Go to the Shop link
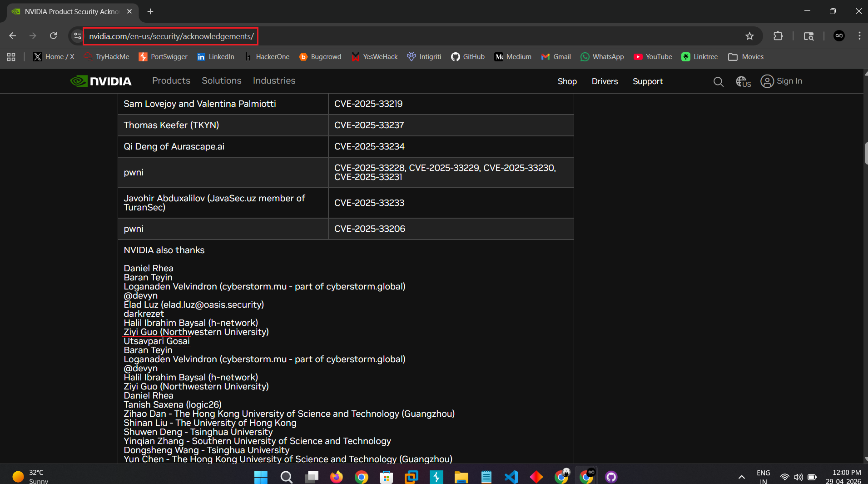Image resolution: width=868 pixels, height=484 pixels. coord(567,81)
